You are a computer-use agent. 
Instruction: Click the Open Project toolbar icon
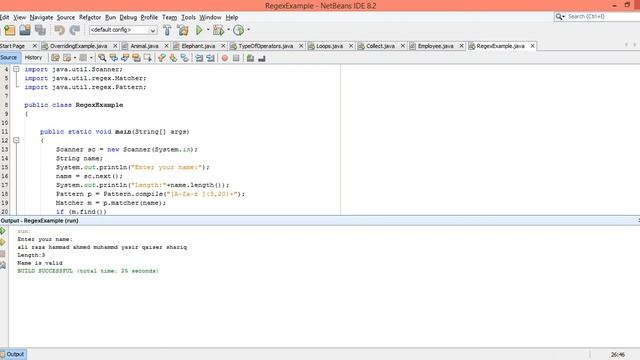pos(25,30)
